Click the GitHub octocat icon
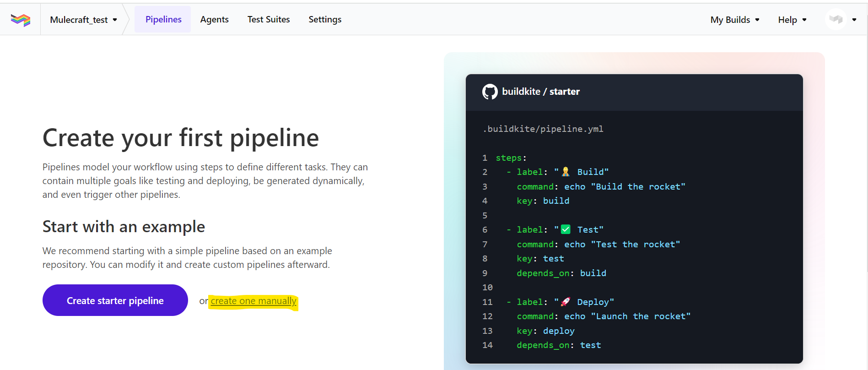The width and height of the screenshot is (868, 370). [490, 92]
